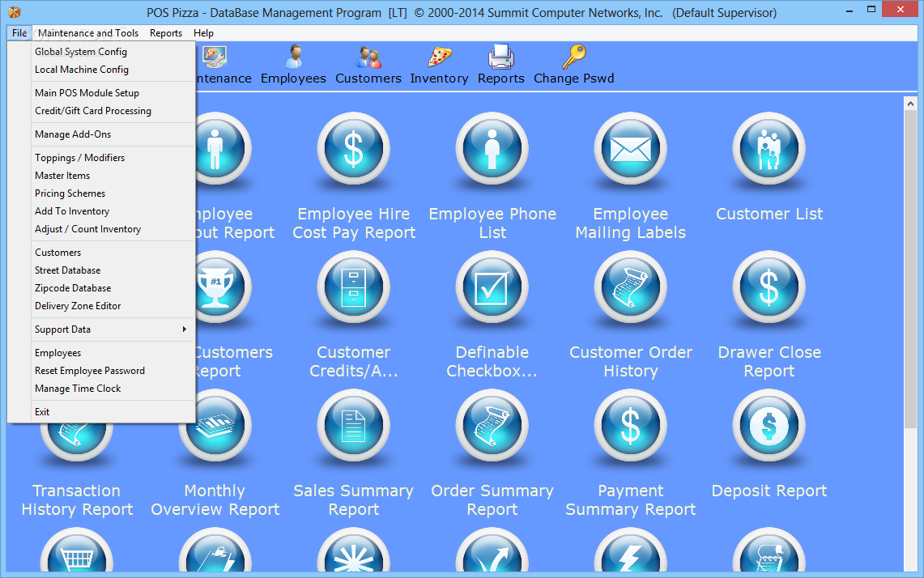Viewport: 924px width, 578px height.
Task: Choose Local Machine Config
Action: coord(112,70)
